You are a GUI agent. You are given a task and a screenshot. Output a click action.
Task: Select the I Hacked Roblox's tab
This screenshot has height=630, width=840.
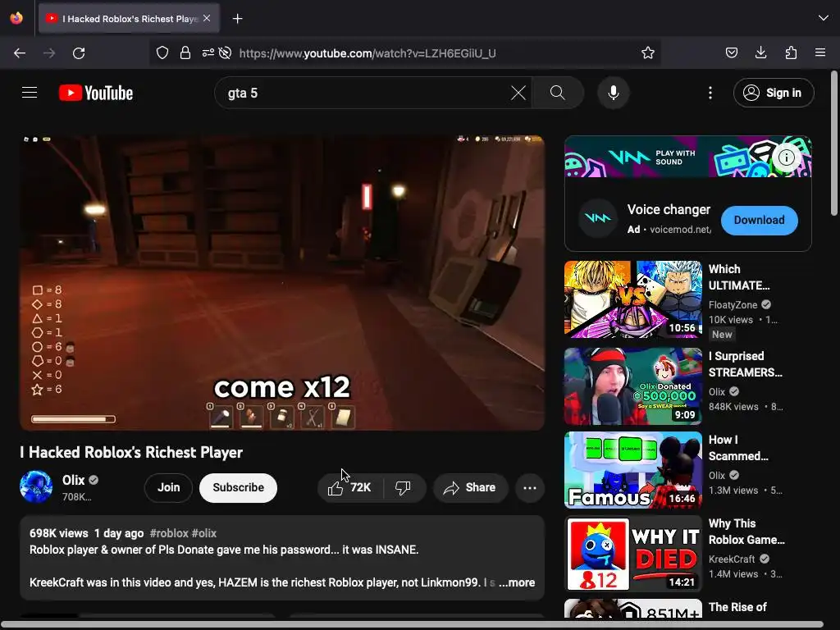tap(129, 19)
